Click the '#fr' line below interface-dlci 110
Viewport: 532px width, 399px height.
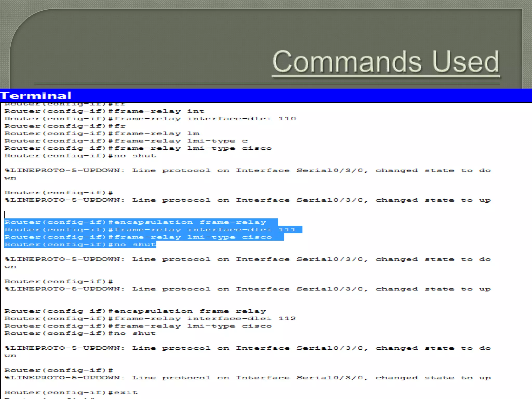tap(65, 126)
